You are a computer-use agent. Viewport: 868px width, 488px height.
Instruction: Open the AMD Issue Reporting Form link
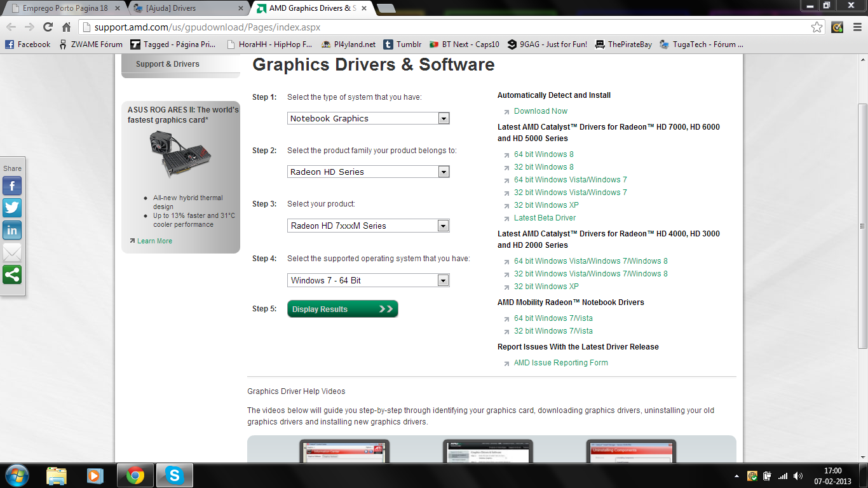(x=560, y=363)
